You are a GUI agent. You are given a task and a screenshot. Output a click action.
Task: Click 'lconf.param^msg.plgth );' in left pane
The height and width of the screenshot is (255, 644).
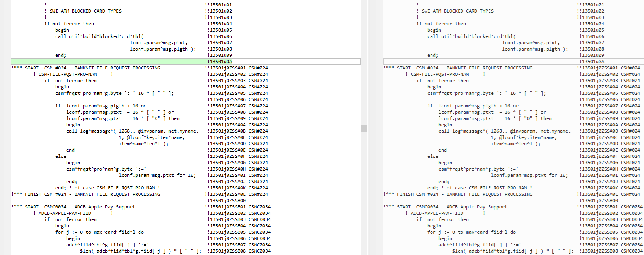pyautogui.click(x=163, y=49)
